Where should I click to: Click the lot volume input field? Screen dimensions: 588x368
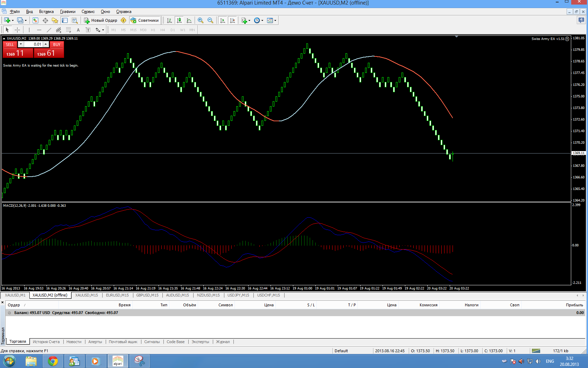point(33,44)
